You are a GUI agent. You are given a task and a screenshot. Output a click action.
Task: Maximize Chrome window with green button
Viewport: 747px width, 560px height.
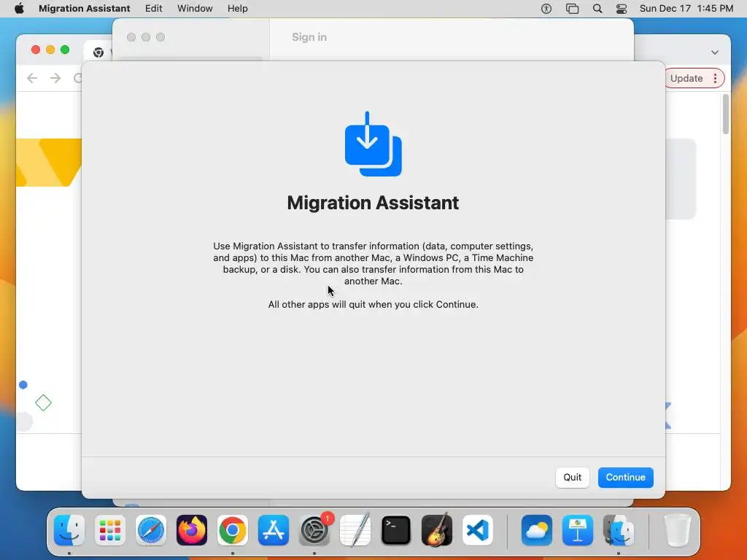click(x=65, y=50)
